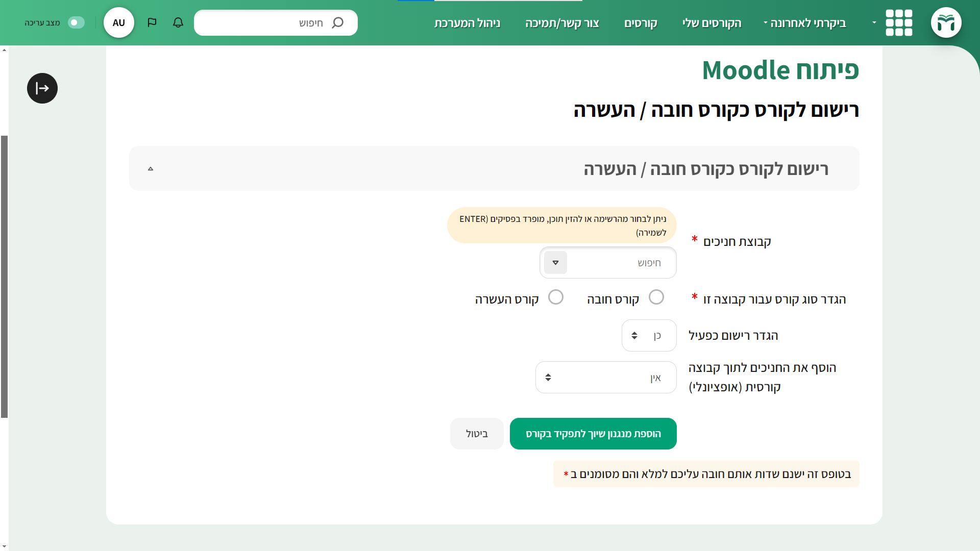Open the course group select showing אין
Viewport: 980px width, 551px height.
pos(606,377)
